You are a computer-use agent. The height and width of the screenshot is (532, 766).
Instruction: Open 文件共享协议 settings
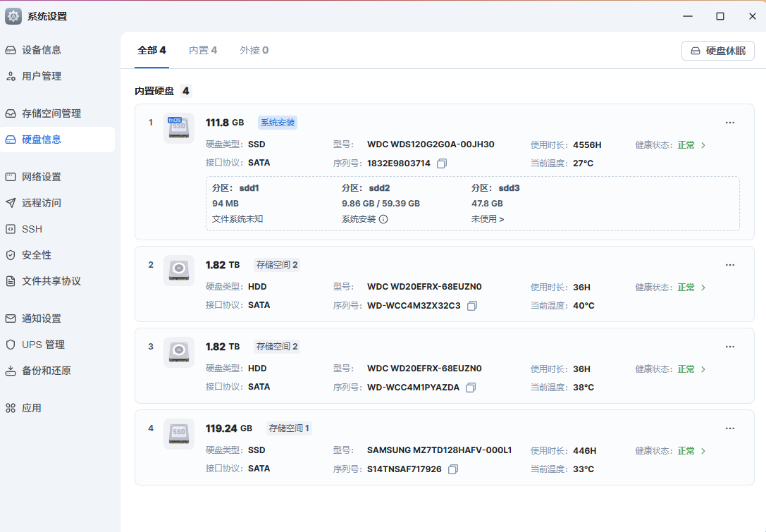57,281
